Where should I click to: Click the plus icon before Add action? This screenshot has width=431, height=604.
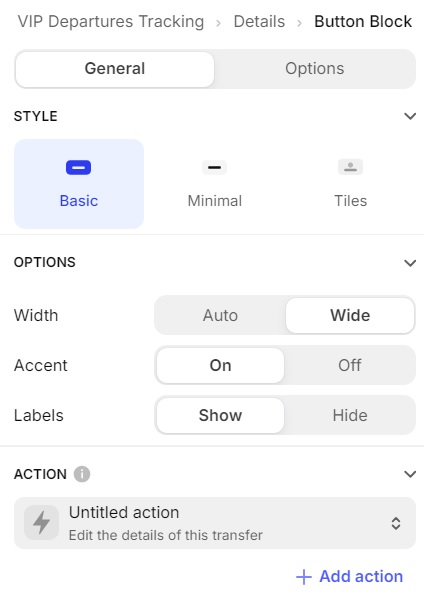coord(304,577)
